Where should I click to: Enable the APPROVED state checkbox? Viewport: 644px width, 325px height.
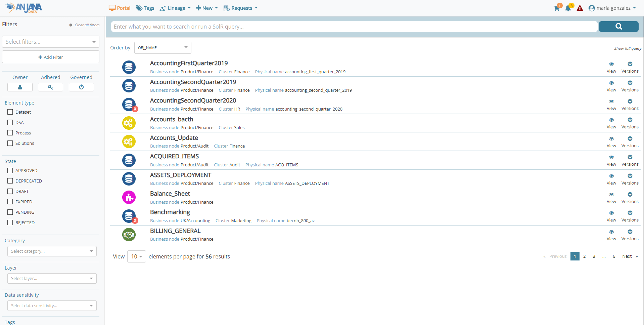pos(10,170)
